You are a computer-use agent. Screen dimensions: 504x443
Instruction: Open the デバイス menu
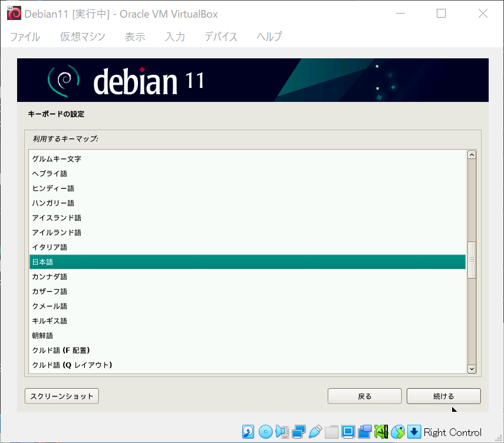221,37
